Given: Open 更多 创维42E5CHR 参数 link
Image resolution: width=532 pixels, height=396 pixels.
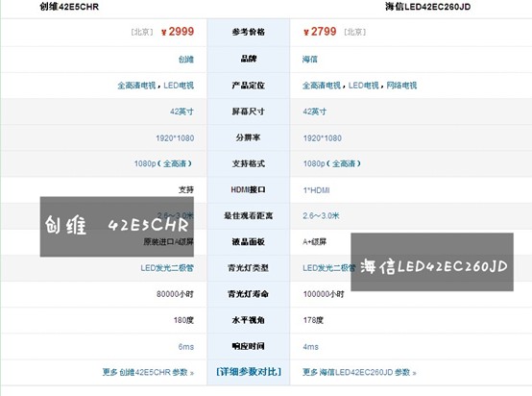Looking at the screenshot, I should 148,372.
